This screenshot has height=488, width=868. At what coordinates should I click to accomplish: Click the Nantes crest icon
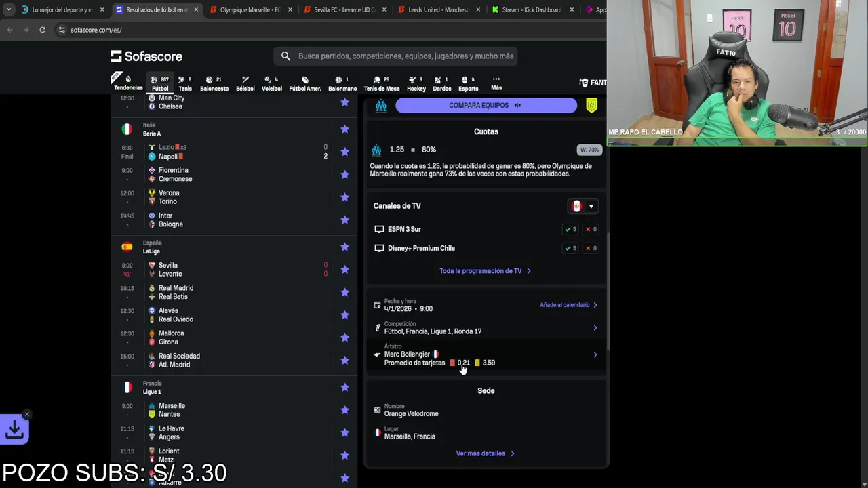click(591, 105)
